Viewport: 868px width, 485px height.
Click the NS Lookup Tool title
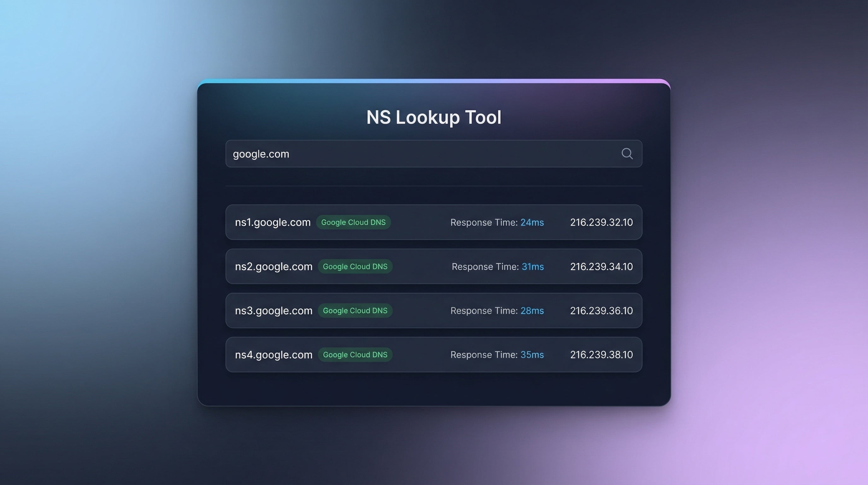[x=434, y=117]
